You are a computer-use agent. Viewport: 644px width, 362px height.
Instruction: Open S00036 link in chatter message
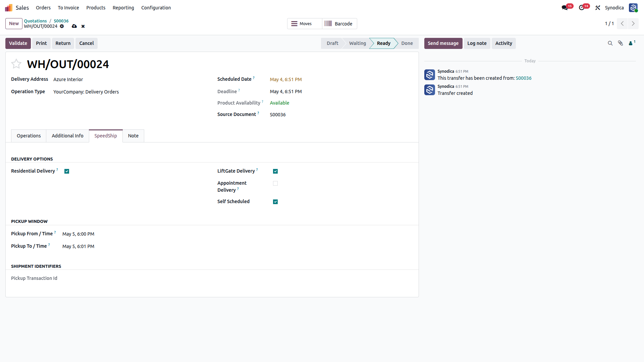(x=524, y=78)
